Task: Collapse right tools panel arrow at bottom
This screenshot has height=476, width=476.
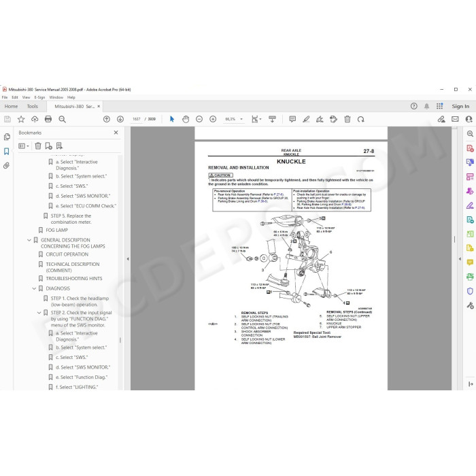Action: tap(471, 384)
